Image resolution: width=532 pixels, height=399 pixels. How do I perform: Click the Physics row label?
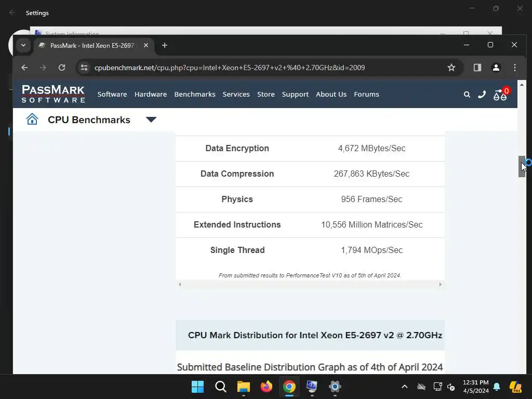(237, 199)
